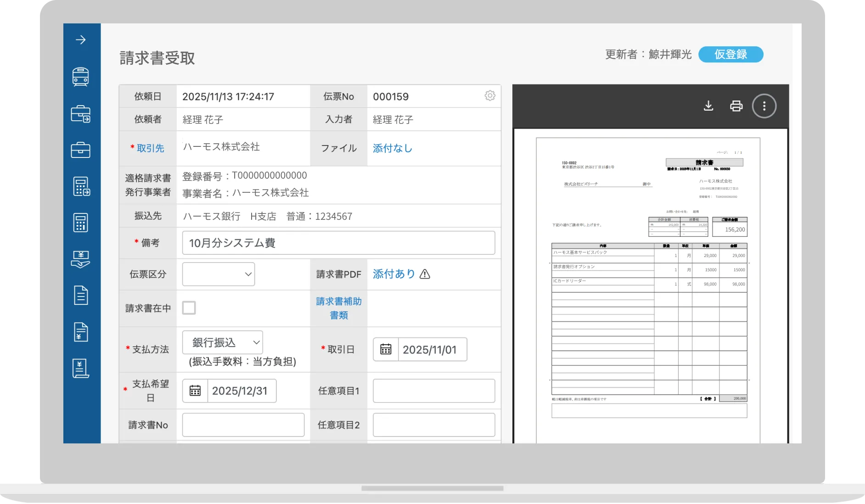The width and height of the screenshot is (865, 504).
Task: Click the 仮登録 status button
Action: point(730,54)
